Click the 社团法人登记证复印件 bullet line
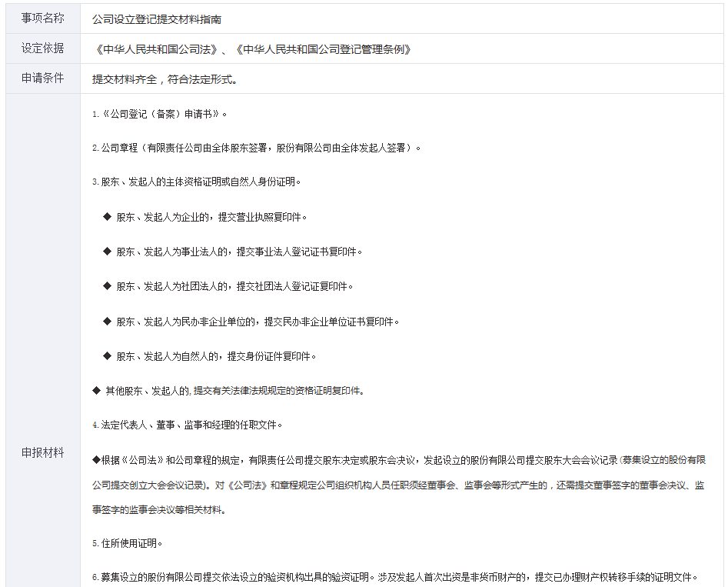Viewport: 728px width, 587px height. click(x=234, y=286)
